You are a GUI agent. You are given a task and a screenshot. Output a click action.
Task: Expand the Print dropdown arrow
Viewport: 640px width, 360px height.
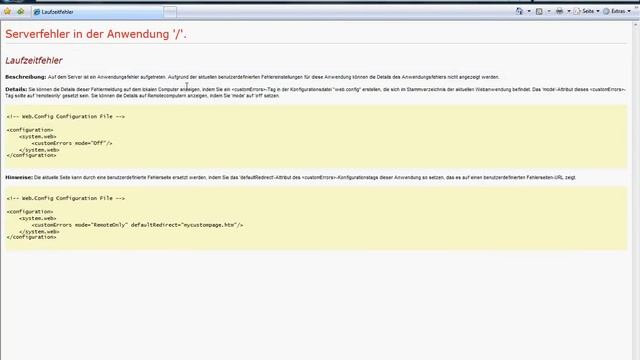pyautogui.click(x=569, y=11)
